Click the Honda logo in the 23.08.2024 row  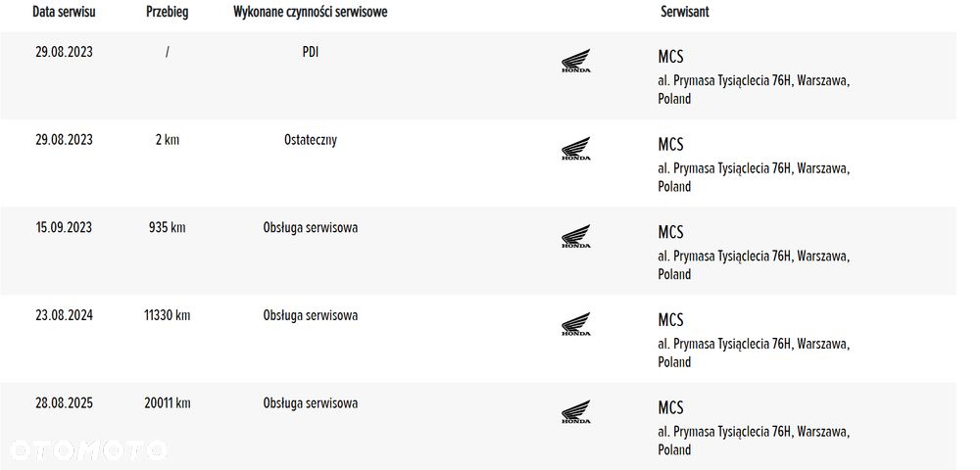[575, 324]
